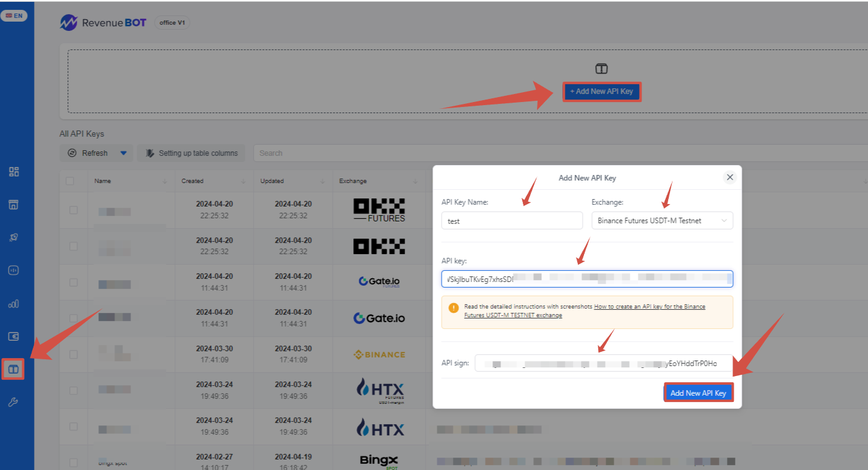Click the HTX Futures USDT-margin logo
Image resolution: width=868 pixels, height=470 pixels.
380,390
